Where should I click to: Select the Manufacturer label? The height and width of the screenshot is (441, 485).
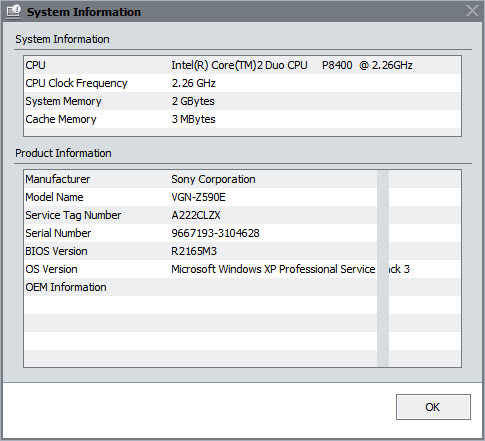(58, 179)
